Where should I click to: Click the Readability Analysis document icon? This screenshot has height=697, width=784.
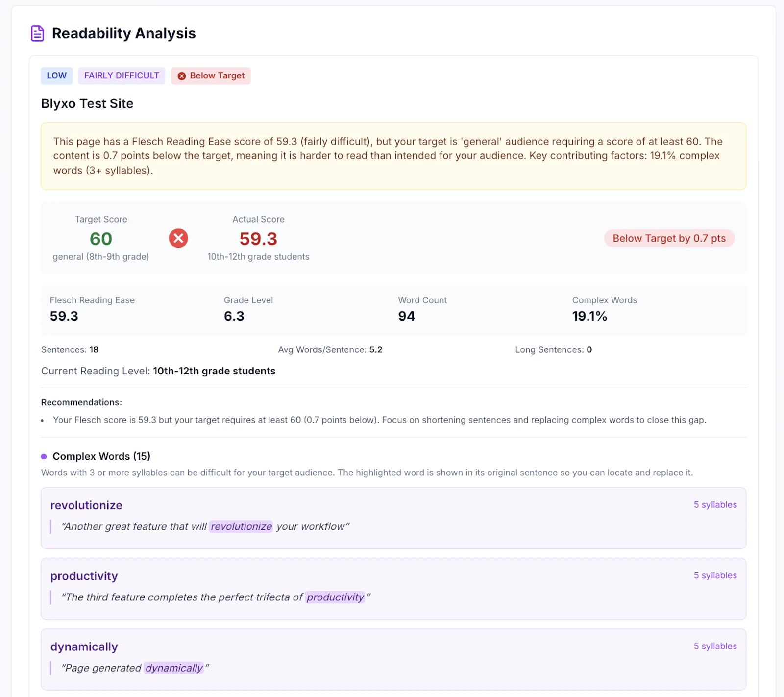tap(38, 33)
